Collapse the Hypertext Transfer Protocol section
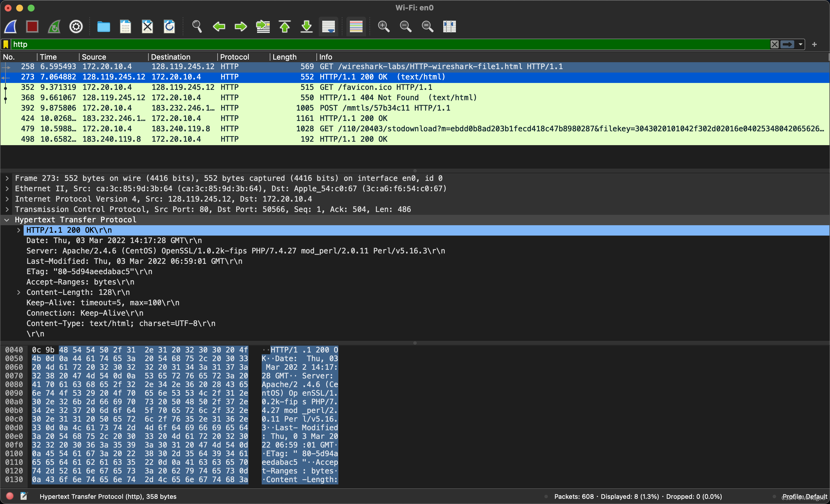This screenshot has width=830, height=504. click(7, 219)
